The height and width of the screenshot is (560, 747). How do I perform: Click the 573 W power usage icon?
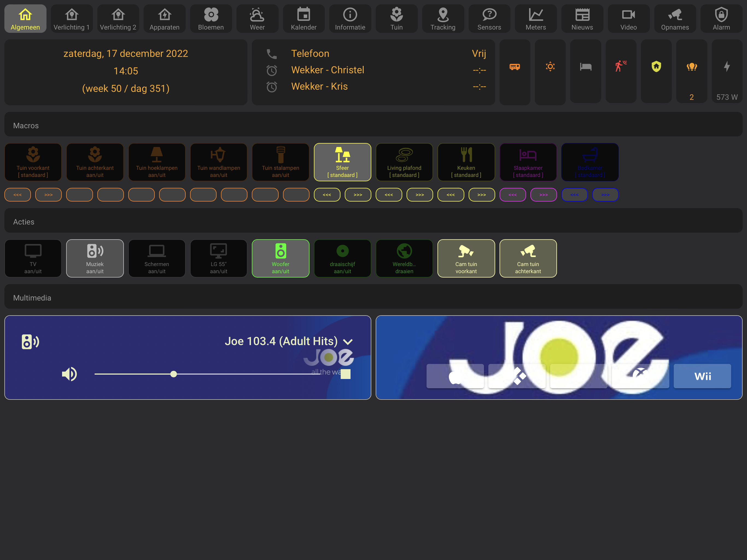(727, 66)
